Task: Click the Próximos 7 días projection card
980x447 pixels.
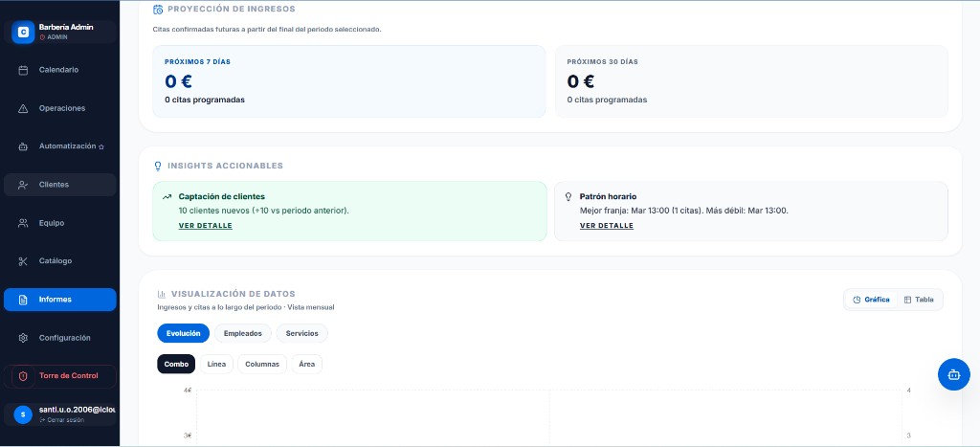Action: pyautogui.click(x=348, y=81)
